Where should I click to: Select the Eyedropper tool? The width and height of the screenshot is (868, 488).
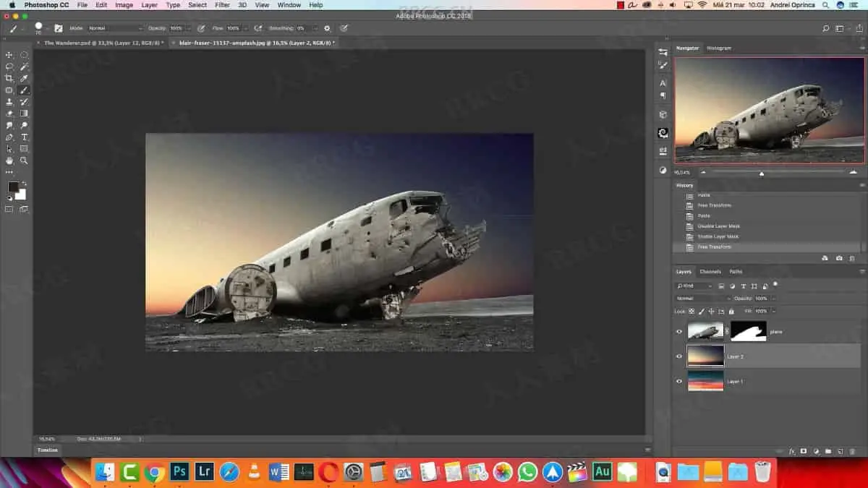click(24, 78)
